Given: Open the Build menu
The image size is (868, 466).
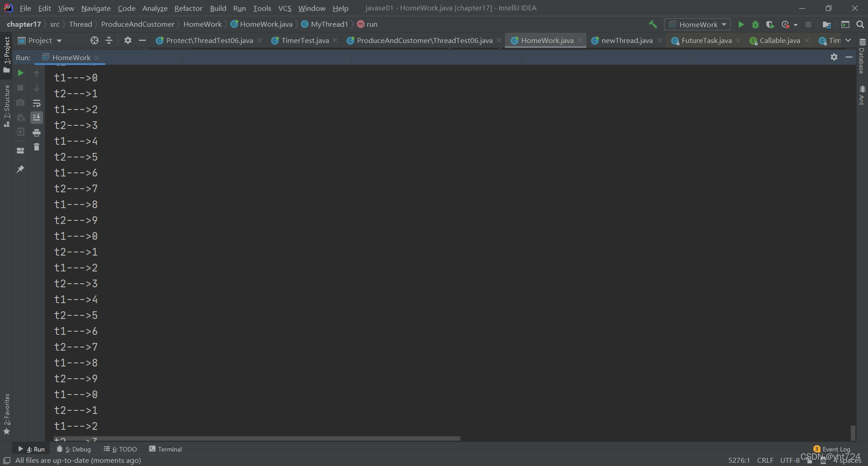Looking at the screenshot, I should pyautogui.click(x=218, y=8).
